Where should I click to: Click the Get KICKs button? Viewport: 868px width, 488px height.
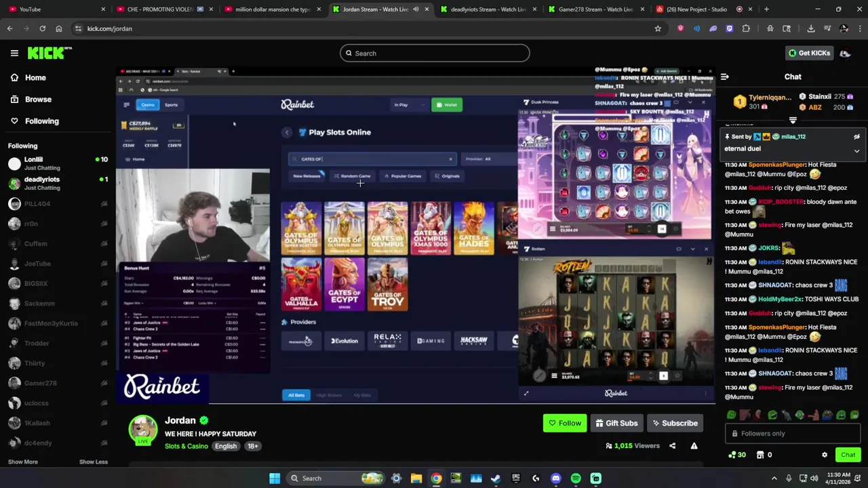(x=809, y=53)
